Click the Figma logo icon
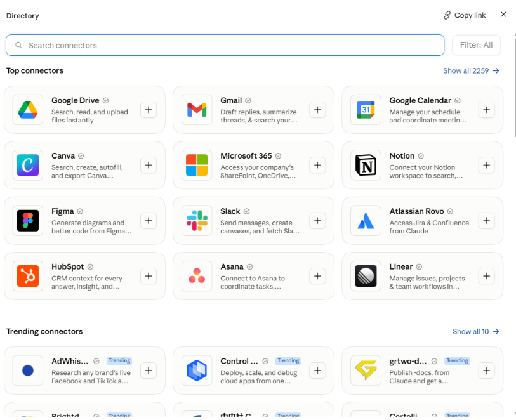The image size is (516, 420). [x=28, y=221]
